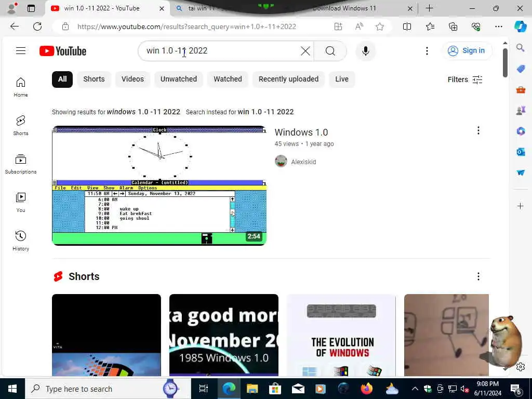Start voice search with the microphone

365,51
